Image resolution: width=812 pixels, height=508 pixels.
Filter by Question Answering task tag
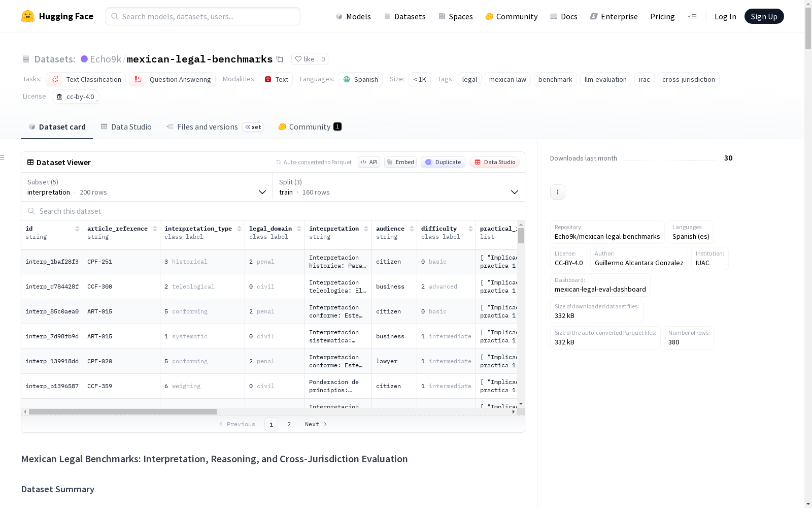173,79
